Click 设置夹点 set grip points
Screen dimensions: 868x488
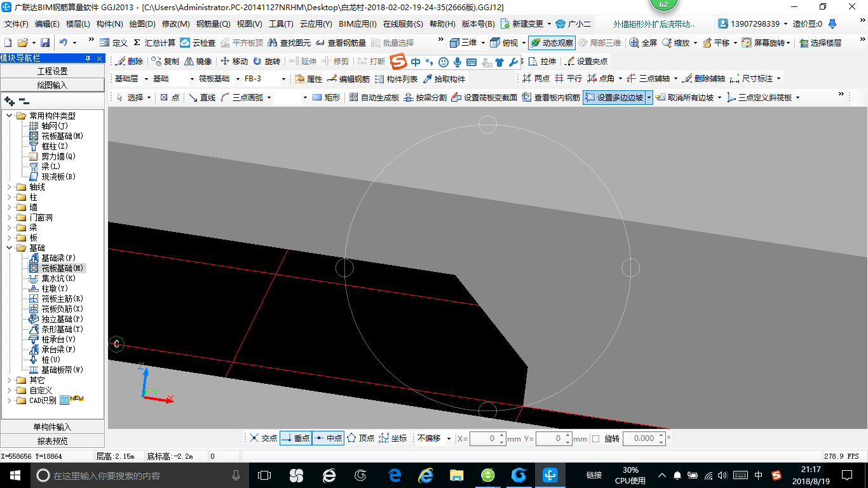point(586,62)
